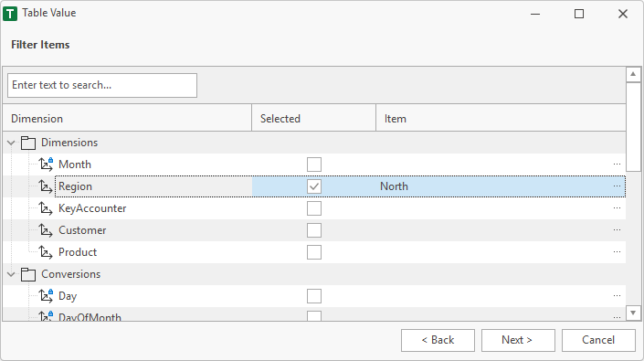Click the scrollbar up arrow
644x361 pixels.
tap(633, 74)
